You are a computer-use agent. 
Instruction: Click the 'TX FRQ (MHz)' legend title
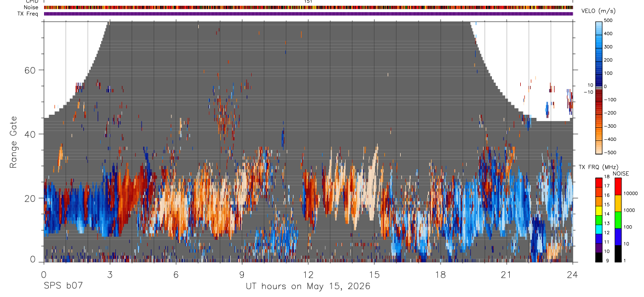coord(598,167)
